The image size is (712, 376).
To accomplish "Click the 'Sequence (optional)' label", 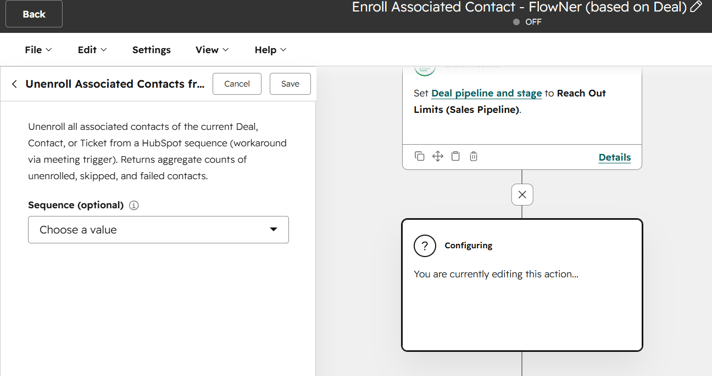I will tap(76, 205).
